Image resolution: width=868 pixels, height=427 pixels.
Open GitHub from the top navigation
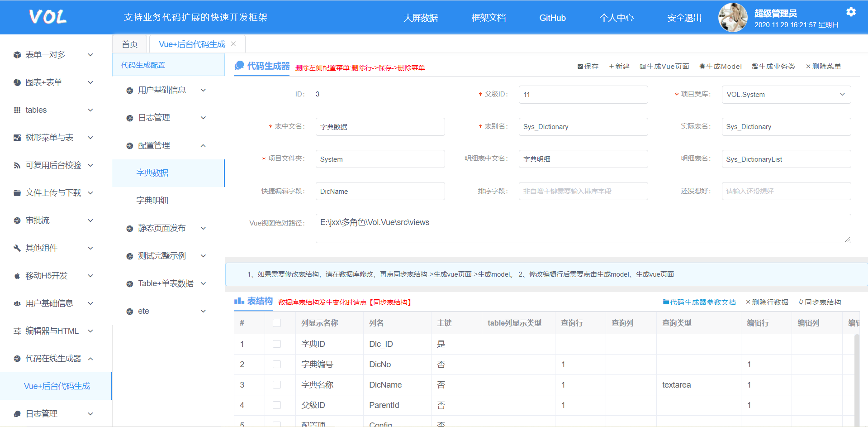pos(552,18)
